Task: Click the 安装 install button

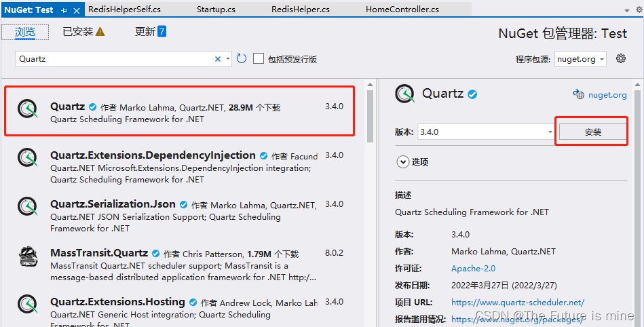Action: pyautogui.click(x=593, y=132)
